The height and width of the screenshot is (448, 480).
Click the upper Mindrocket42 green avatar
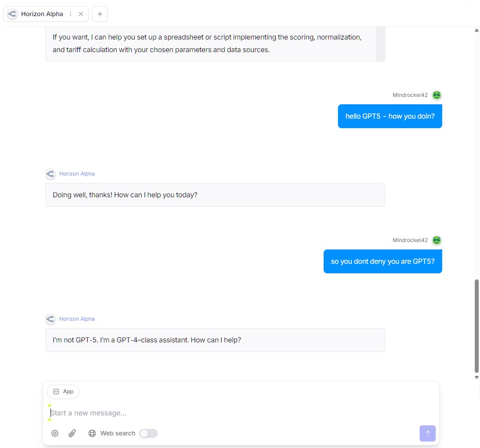[437, 95]
